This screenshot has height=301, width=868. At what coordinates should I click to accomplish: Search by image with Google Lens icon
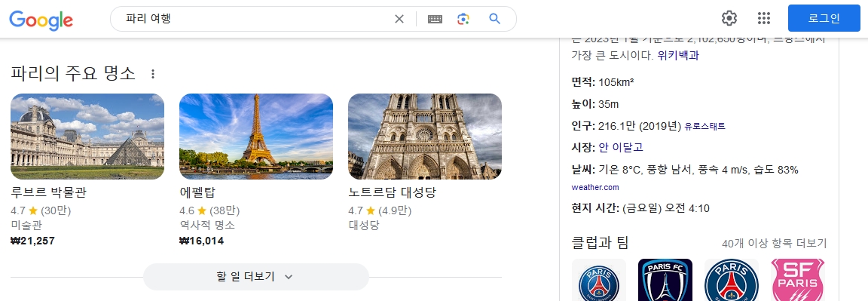(463, 19)
